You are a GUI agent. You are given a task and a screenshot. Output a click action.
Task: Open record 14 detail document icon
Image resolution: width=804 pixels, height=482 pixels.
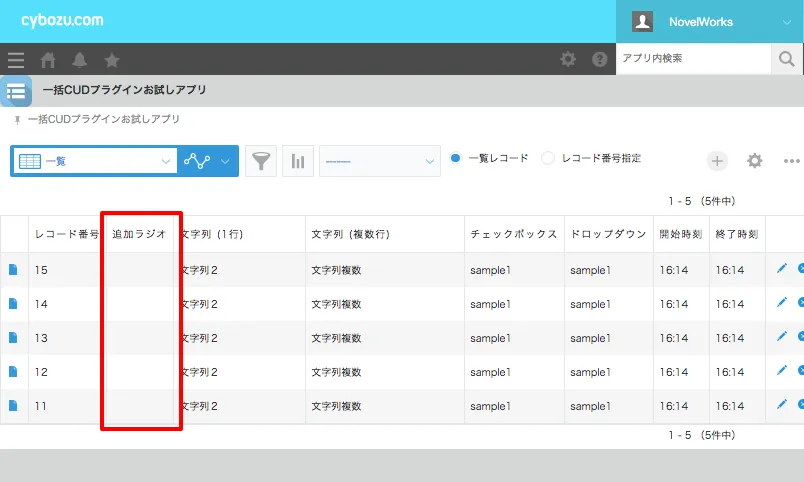point(13,303)
